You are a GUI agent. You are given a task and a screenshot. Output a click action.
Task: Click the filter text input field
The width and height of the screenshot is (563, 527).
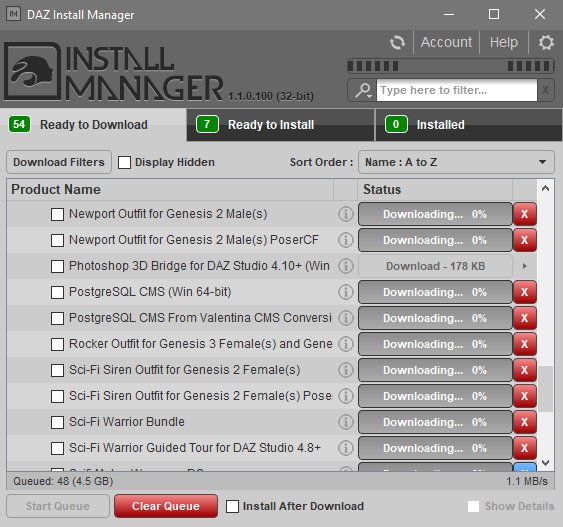pyautogui.click(x=457, y=90)
